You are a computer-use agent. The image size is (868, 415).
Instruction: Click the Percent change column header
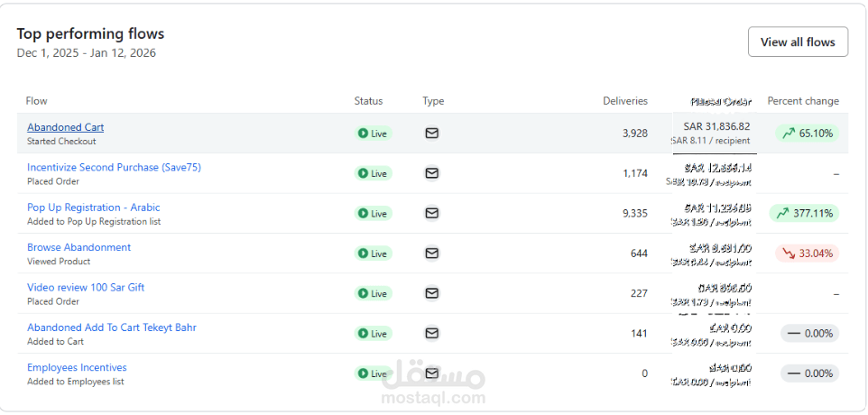(803, 101)
